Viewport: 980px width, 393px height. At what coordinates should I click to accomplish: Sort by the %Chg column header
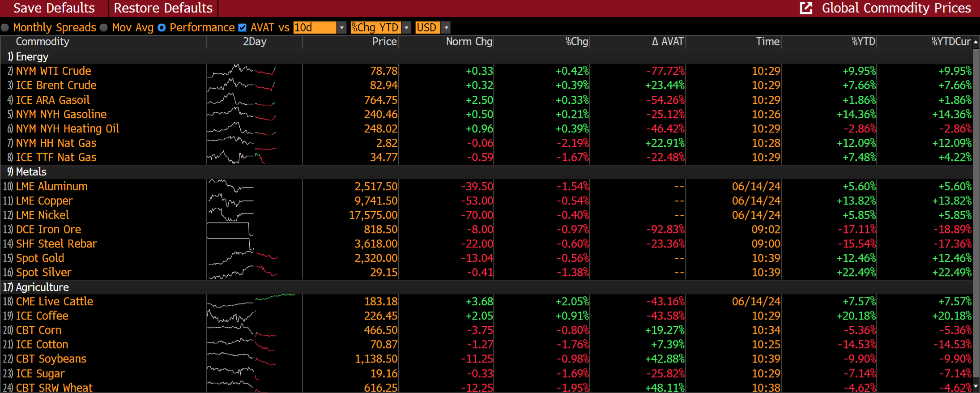(x=576, y=42)
